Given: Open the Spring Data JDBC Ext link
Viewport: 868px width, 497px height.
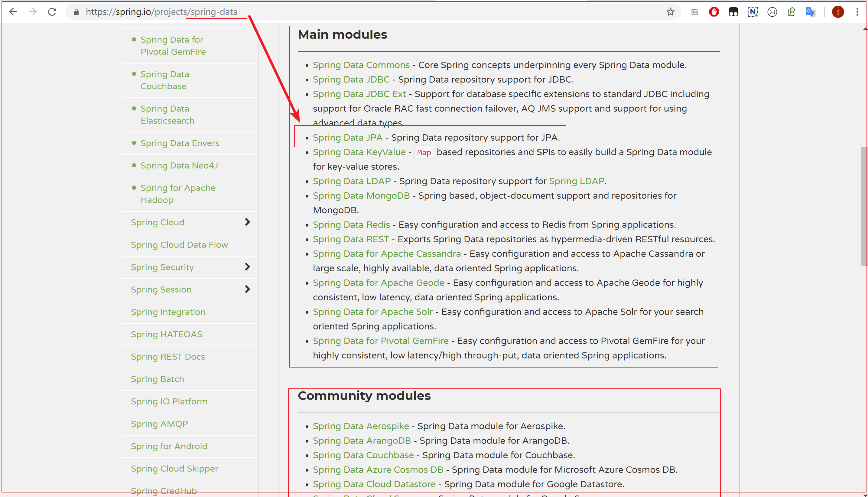Looking at the screenshot, I should click(359, 94).
